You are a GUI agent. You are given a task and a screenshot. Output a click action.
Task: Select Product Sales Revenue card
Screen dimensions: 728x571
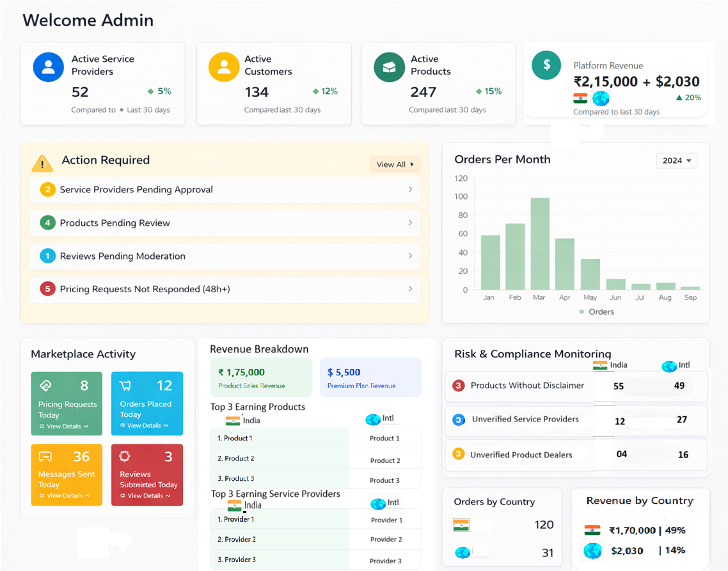pyautogui.click(x=261, y=378)
